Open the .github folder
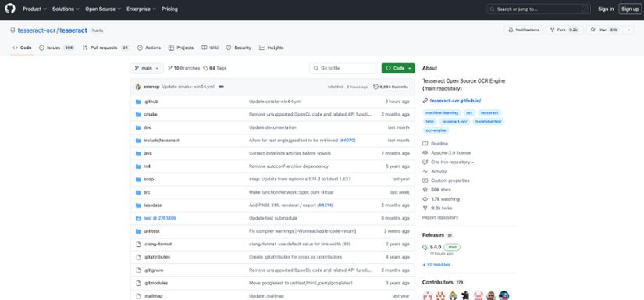This screenshot has height=300, width=644. coord(151,102)
